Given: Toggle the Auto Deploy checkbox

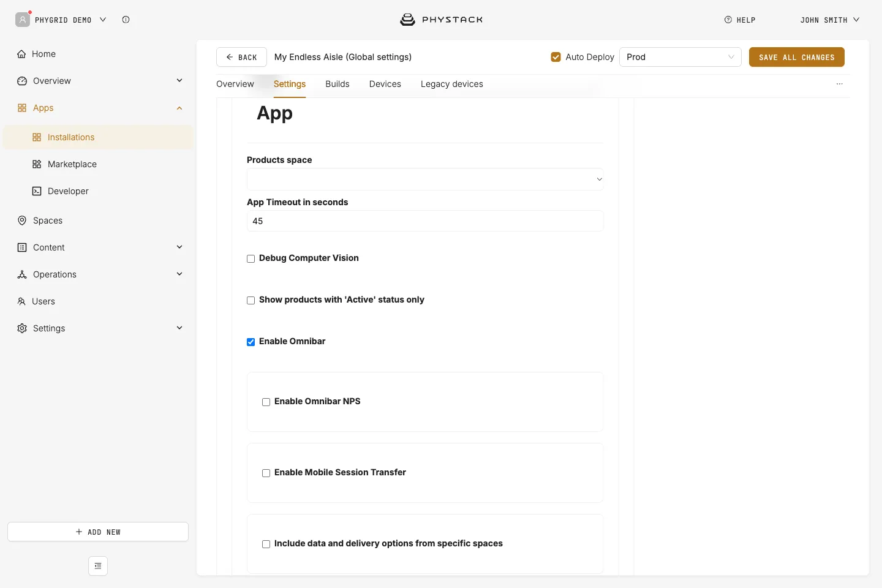Looking at the screenshot, I should tap(556, 57).
